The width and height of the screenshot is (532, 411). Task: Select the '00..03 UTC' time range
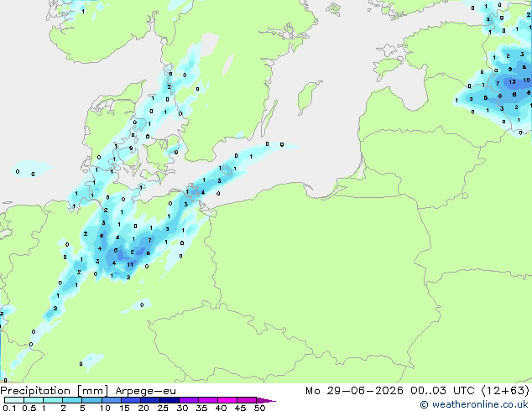pos(442,391)
